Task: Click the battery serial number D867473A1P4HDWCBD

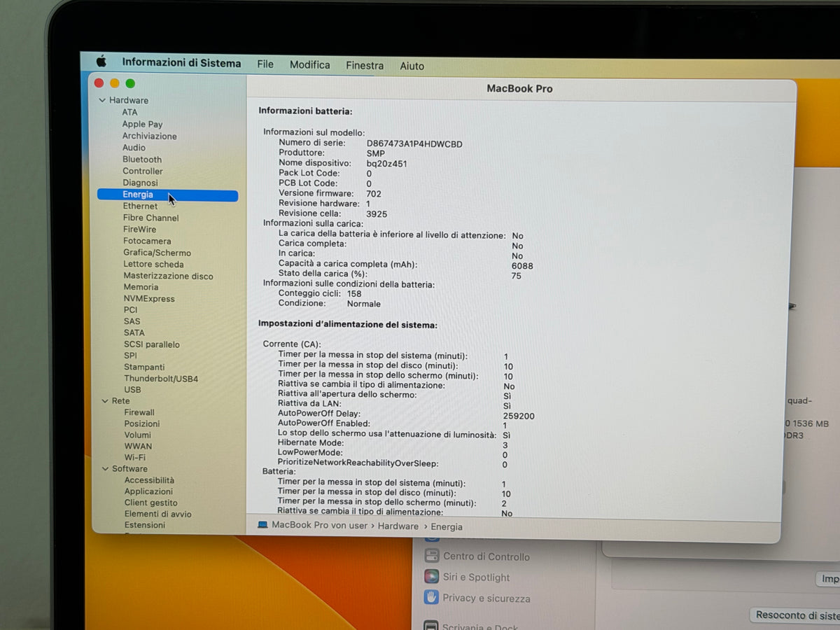Action: [x=414, y=144]
